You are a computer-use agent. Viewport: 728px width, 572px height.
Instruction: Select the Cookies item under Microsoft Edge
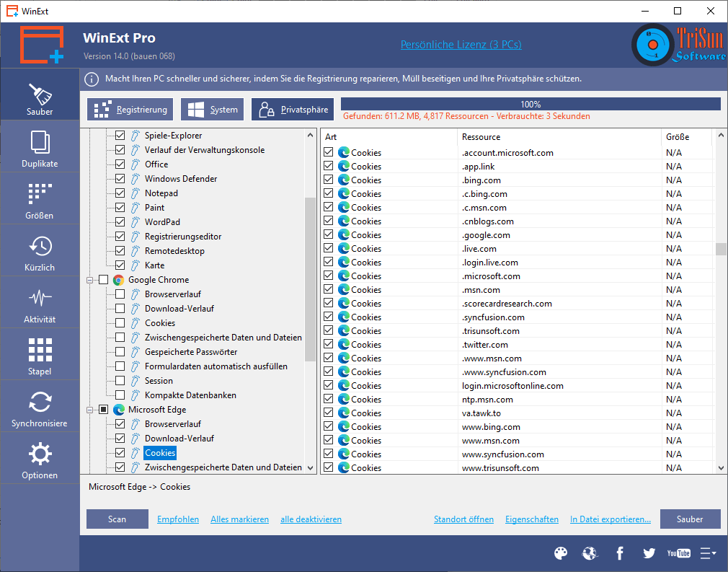[x=160, y=452]
